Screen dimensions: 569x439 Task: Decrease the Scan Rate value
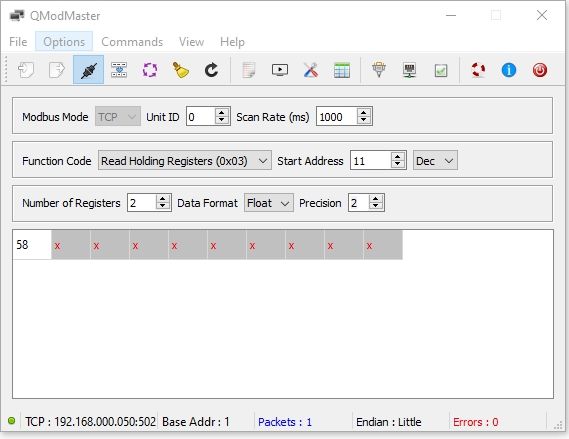click(363, 120)
